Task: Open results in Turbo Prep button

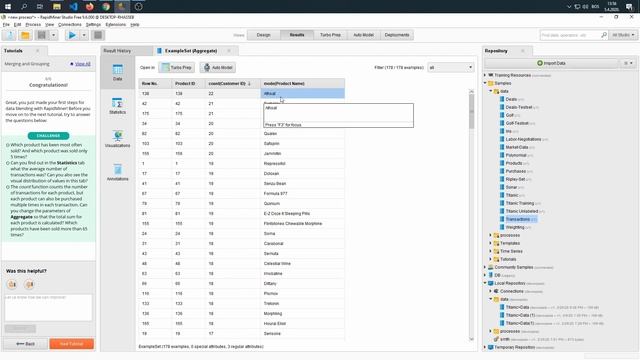Action: click(x=177, y=67)
